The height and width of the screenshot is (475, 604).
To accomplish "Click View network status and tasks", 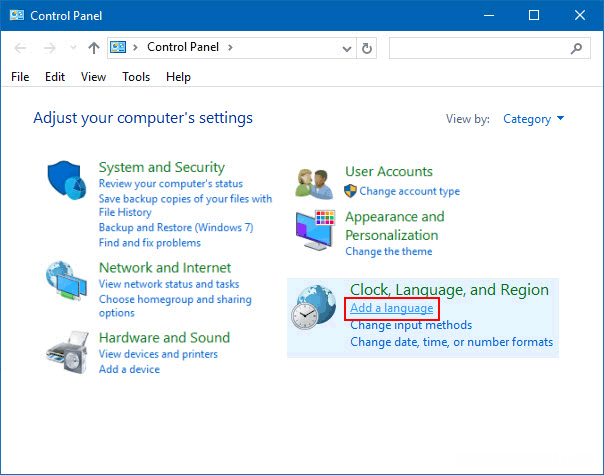I will point(169,284).
